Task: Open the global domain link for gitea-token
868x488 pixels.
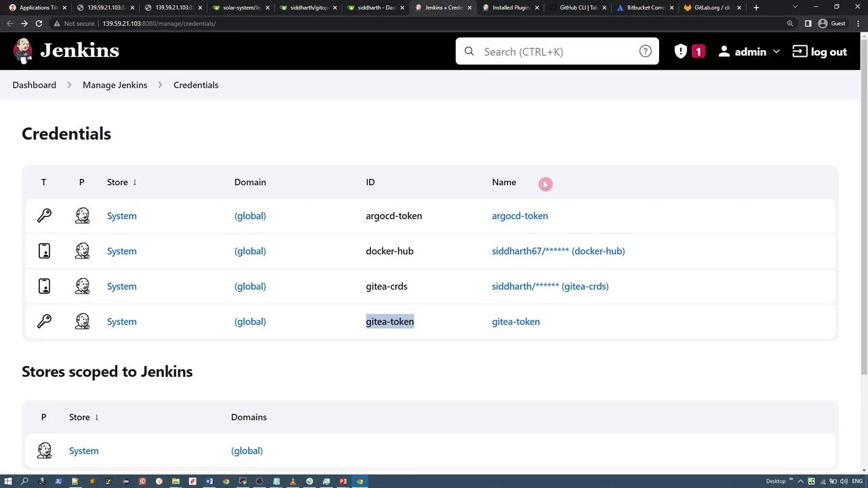Action: pos(250,321)
